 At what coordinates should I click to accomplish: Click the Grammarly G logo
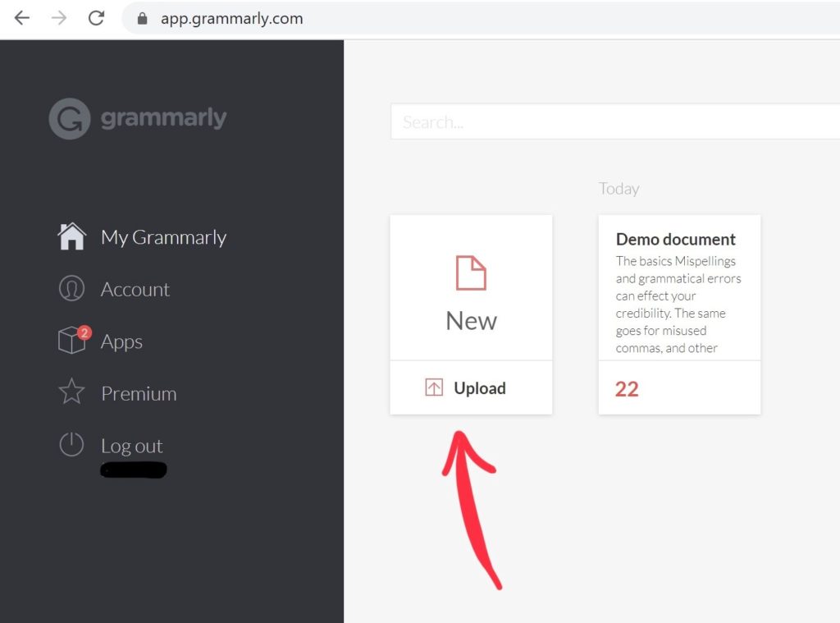[70, 118]
